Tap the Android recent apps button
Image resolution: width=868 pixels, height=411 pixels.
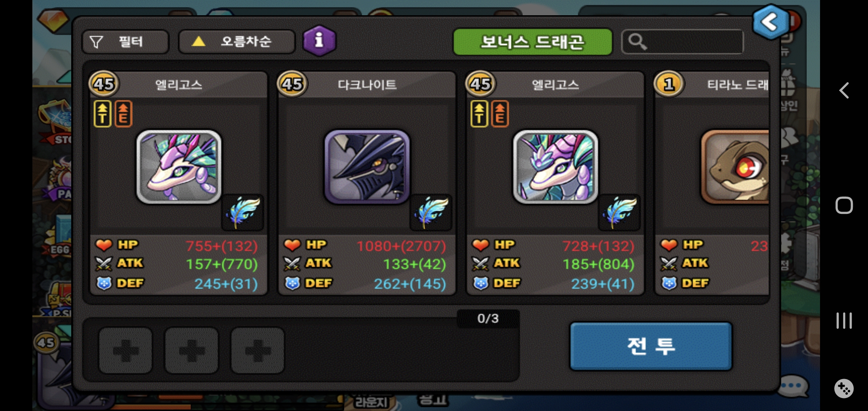(844, 320)
